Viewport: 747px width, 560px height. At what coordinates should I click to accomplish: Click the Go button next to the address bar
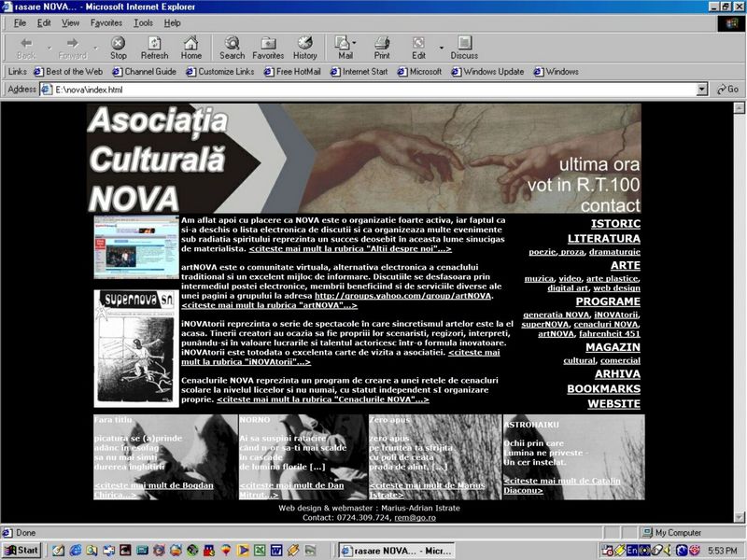[727, 90]
